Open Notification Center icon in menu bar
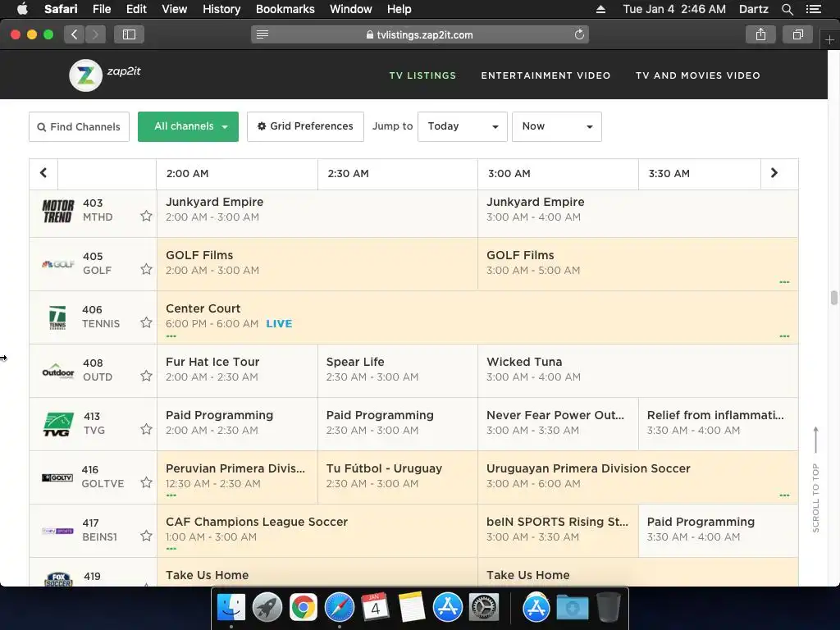Screen dimensions: 840x630 (x=813, y=9)
